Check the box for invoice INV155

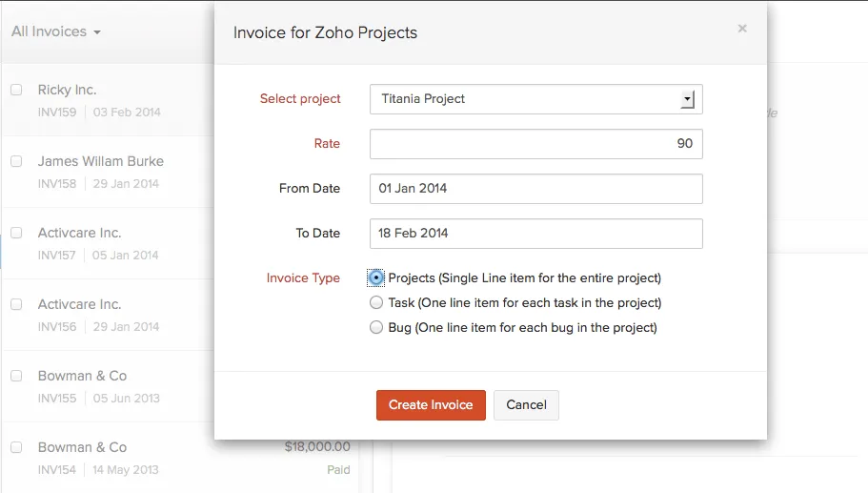pos(16,376)
